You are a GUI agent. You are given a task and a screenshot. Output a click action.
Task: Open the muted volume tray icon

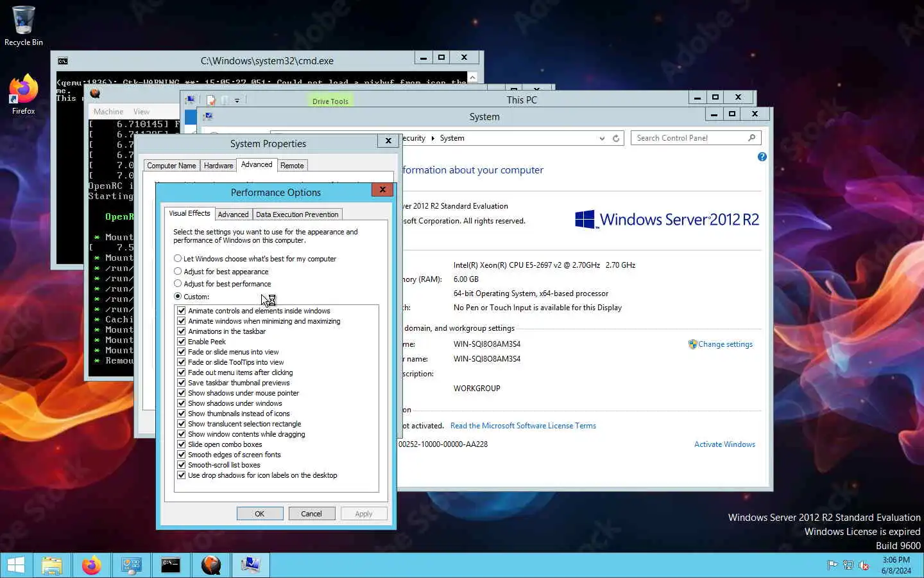tap(864, 565)
